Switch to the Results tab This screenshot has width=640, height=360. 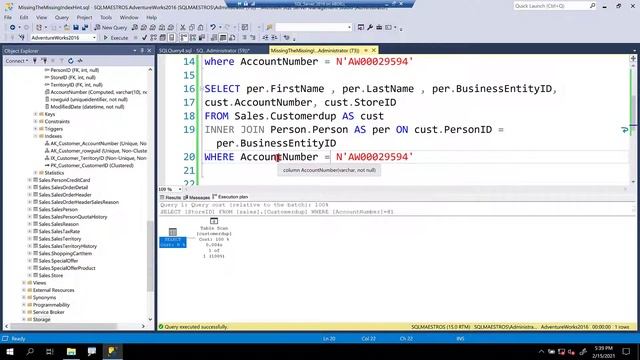(171, 197)
